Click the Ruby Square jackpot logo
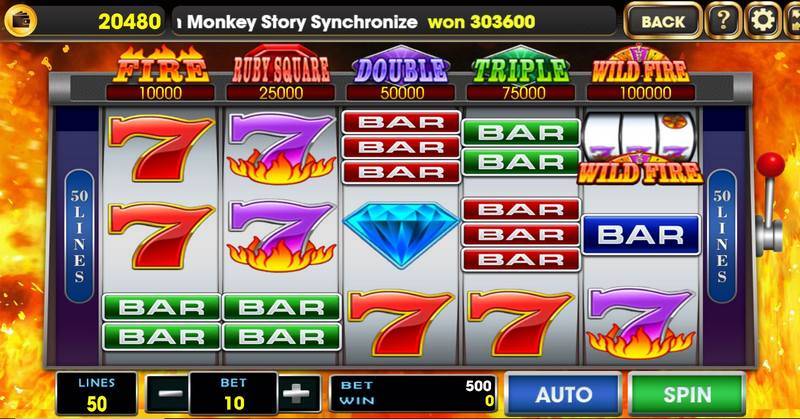The image size is (800, 419). 281,65
